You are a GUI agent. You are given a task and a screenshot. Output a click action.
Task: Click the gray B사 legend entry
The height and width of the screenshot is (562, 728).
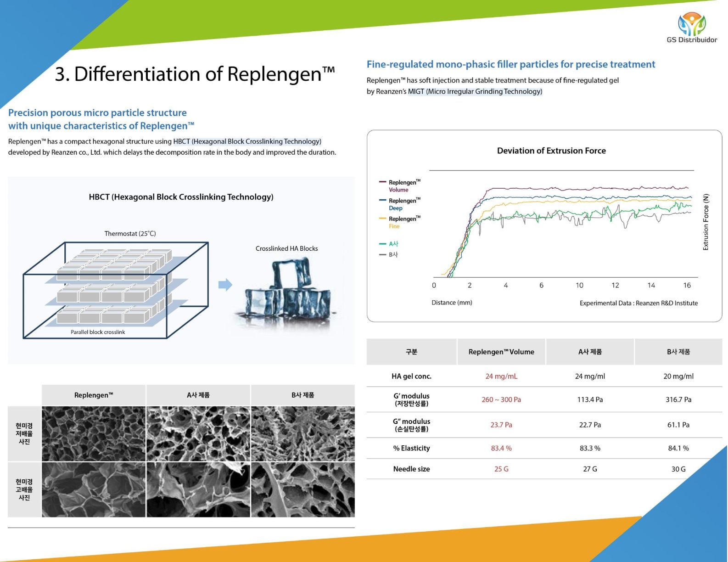pos(389,254)
